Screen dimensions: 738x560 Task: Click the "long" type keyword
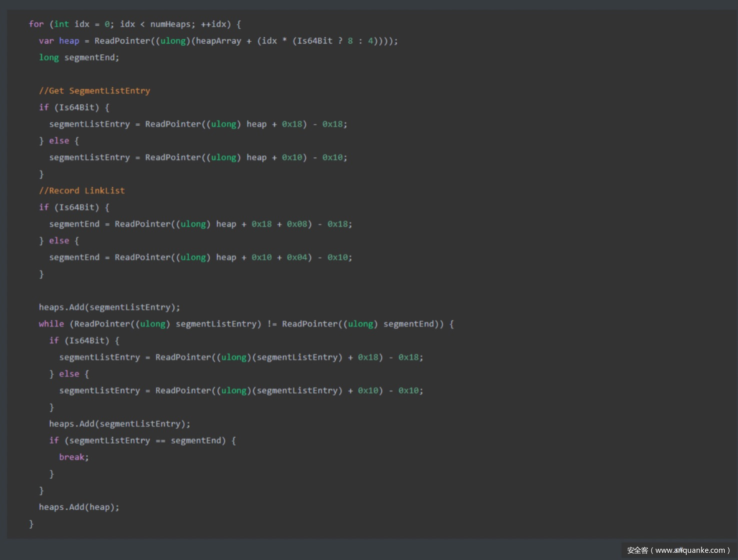point(49,57)
